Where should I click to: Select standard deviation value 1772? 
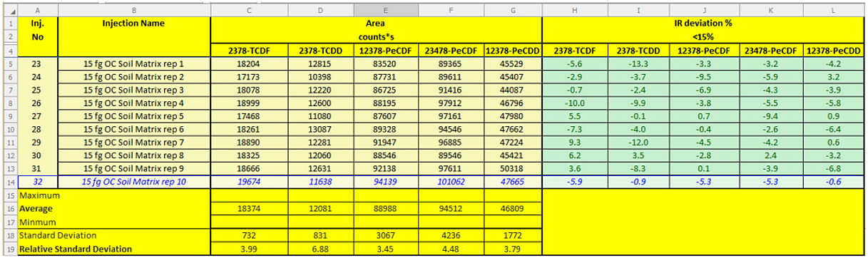(x=513, y=235)
